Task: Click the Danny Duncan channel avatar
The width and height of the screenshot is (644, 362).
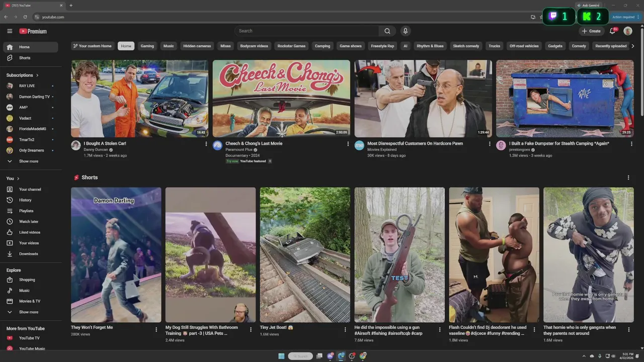Action: coord(76,145)
